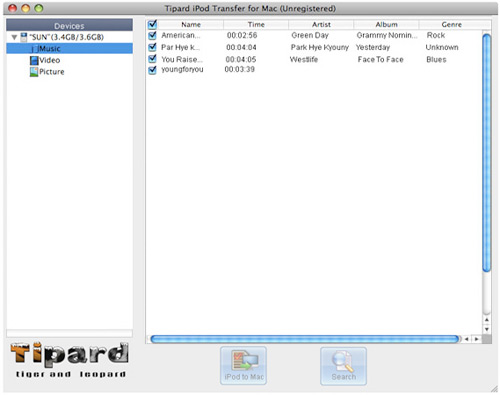Click the Park Hye Kyoung artist cell
Image resolution: width=500 pixels, height=395 pixels.
point(320,47)
